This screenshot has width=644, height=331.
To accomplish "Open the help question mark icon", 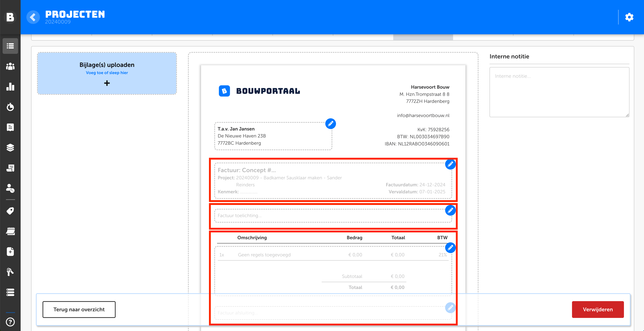I will tap(10, 322).
